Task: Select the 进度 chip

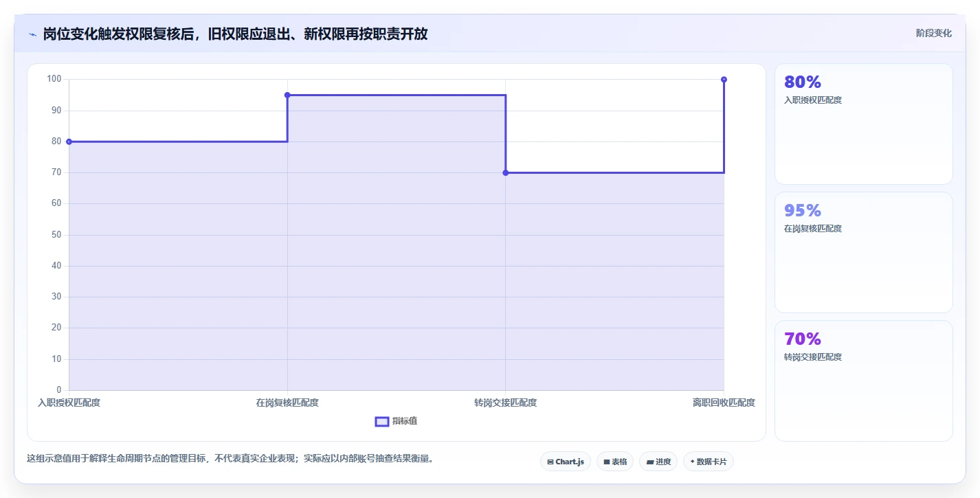Action: [658, 462]
